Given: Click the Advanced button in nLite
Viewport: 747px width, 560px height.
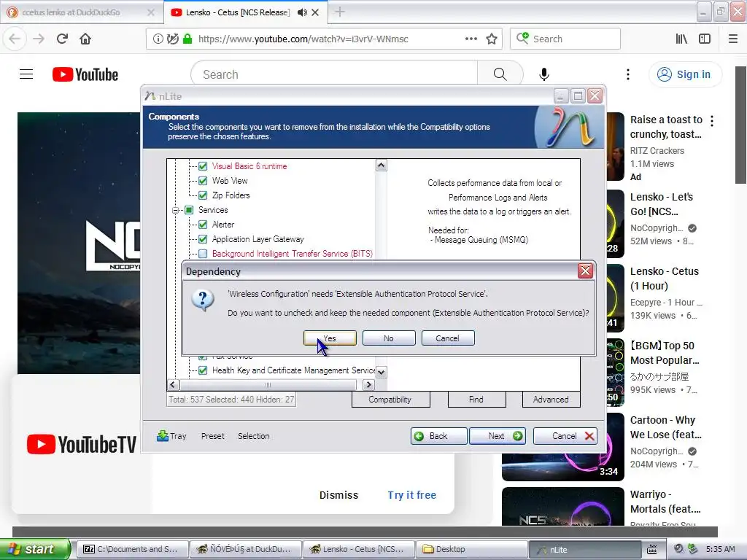Looking at the screenshot, I should click(x=551, y=400).
